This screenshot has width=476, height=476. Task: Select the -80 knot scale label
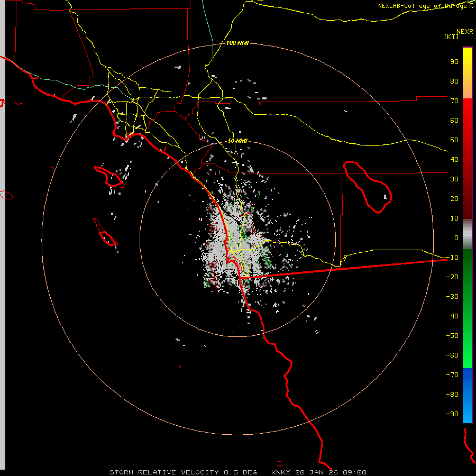coord(452,395)
